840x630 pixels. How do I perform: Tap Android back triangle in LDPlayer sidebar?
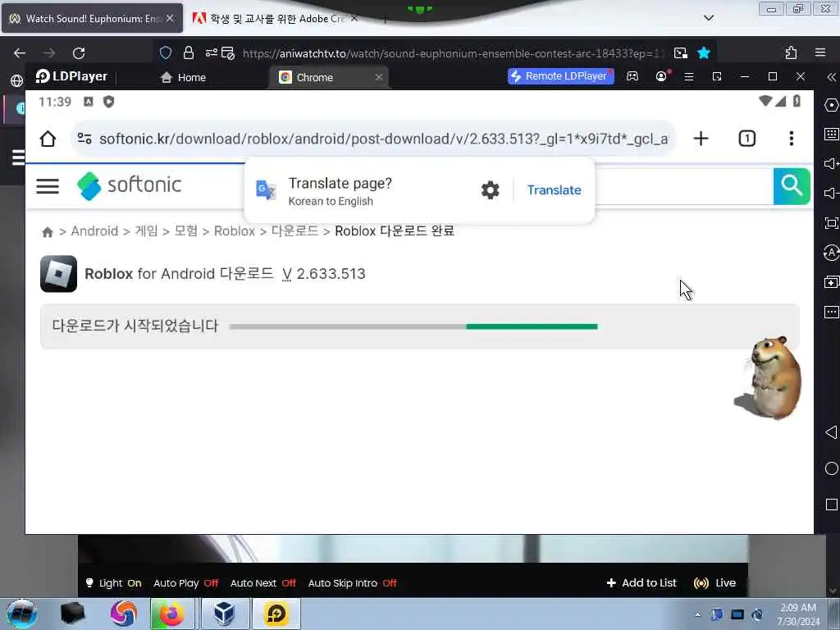[x=831, y=432]
